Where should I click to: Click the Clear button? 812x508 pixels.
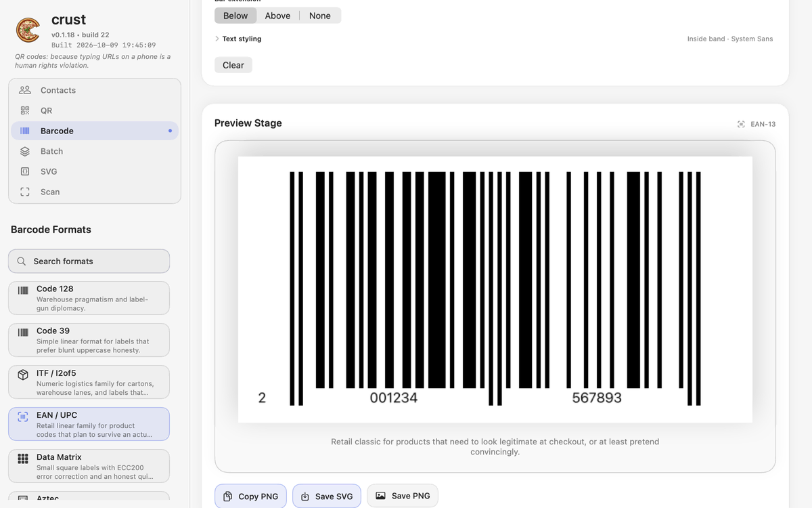tap(233, 65)
